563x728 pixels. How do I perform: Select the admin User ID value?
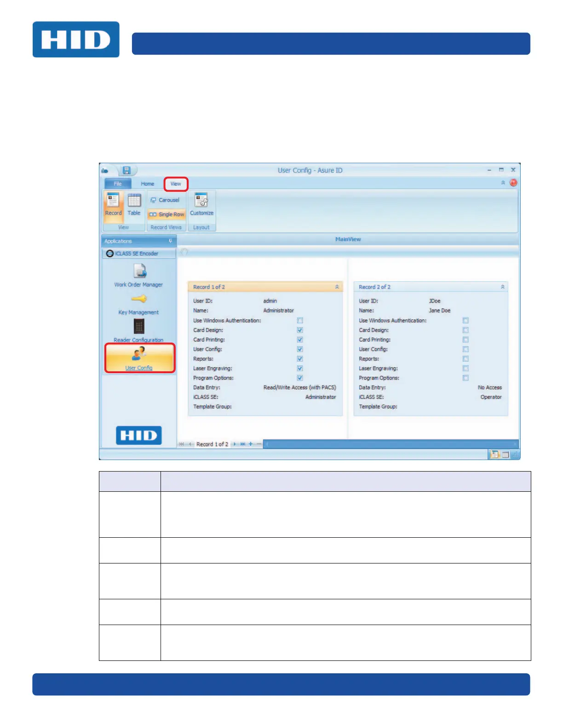pos(270,301)
